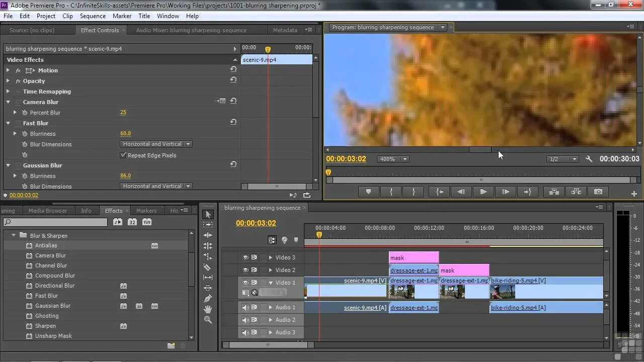Image resolution: width=644 pixels, height=362 pixels.
Task: Click Add Marker in Program monitor
Action: pyautogui.click(x=368, y=192)
